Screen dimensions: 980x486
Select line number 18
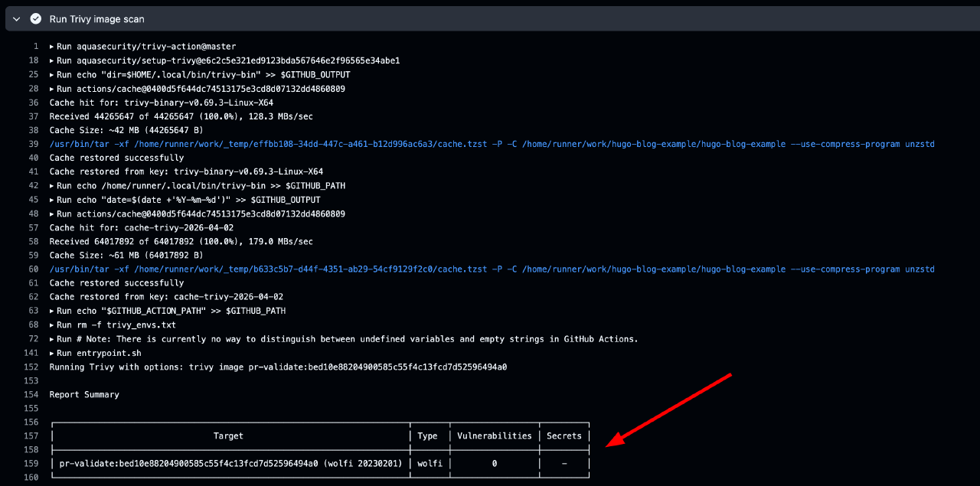34,60
